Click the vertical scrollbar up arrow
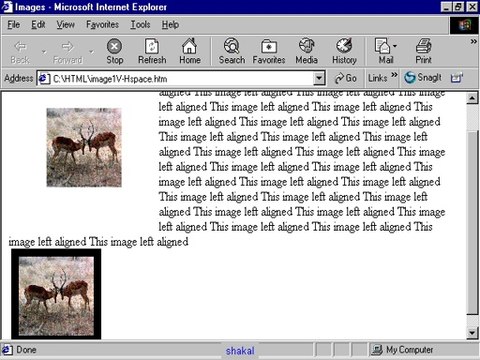 [472, 98]
